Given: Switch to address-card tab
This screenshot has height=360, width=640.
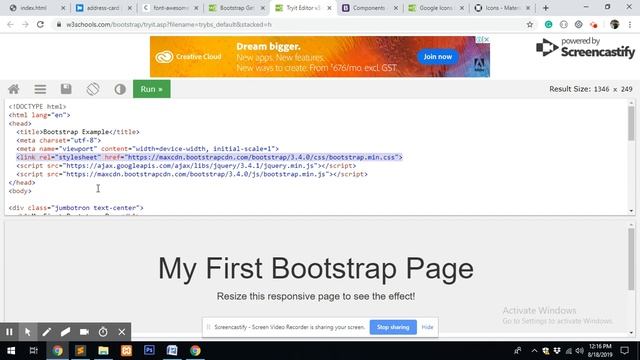Looking at the screenshot, I should tap(102, 8).
